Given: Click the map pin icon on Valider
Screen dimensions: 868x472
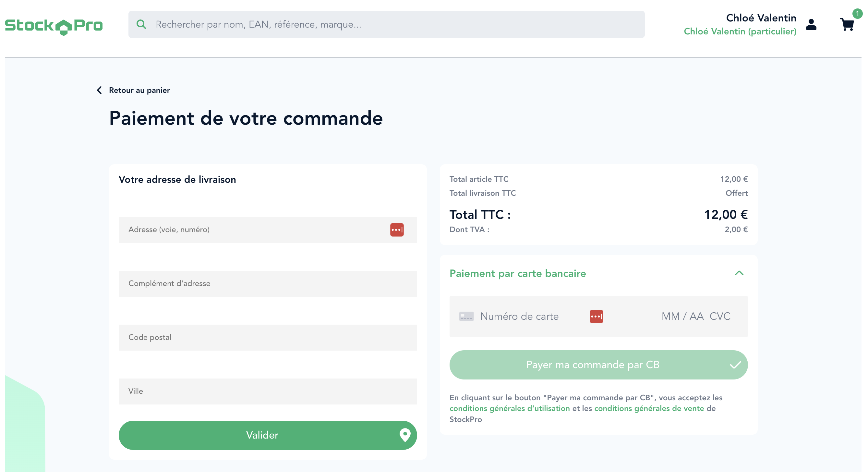Looking at the screenshot, I should pyautogui.click(x=405, y=435).
